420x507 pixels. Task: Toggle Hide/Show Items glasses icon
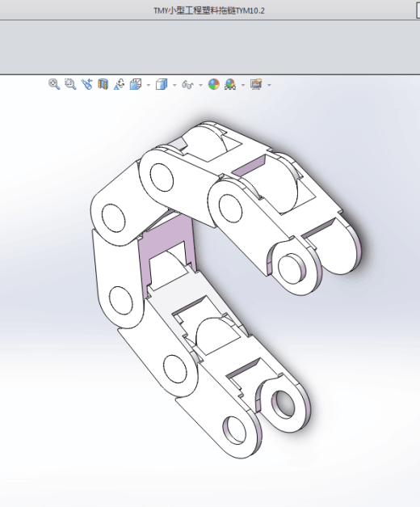click(187, 85)
